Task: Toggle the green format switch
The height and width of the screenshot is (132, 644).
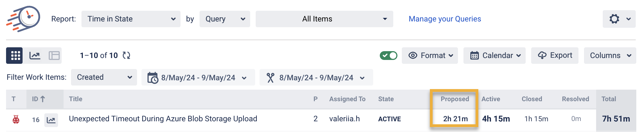Action: (x=388, y=56)
